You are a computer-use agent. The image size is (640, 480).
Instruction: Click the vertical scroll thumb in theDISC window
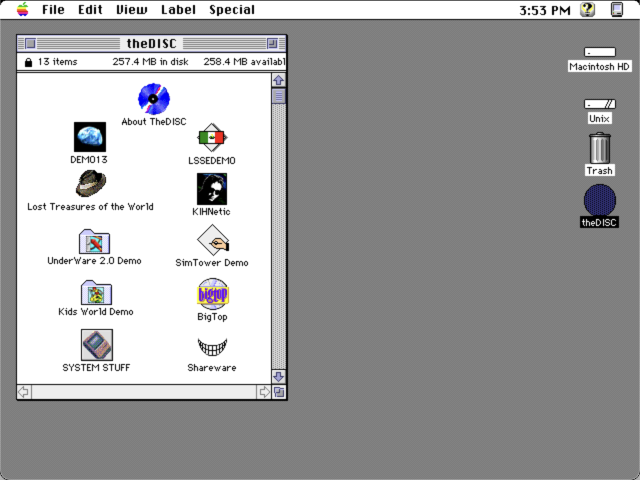279,96
